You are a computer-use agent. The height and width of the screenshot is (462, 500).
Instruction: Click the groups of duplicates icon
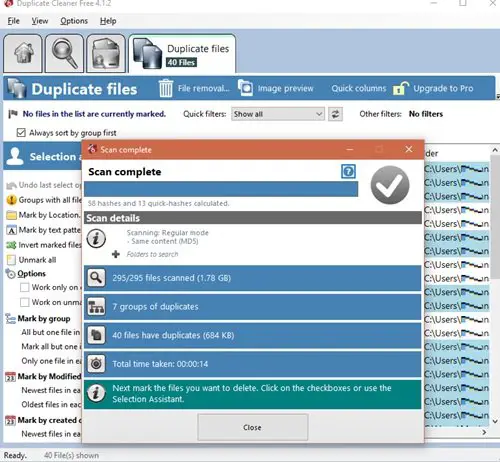point(96,306)
